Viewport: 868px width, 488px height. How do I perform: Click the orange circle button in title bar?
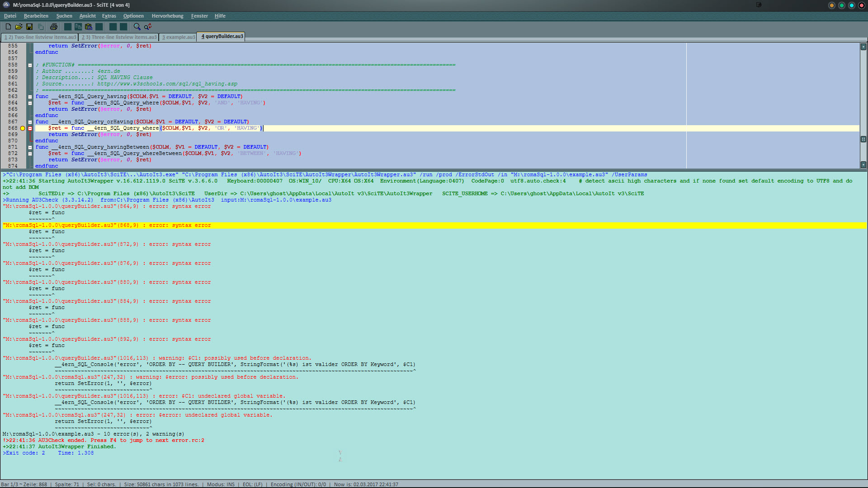tap(831, 5)
